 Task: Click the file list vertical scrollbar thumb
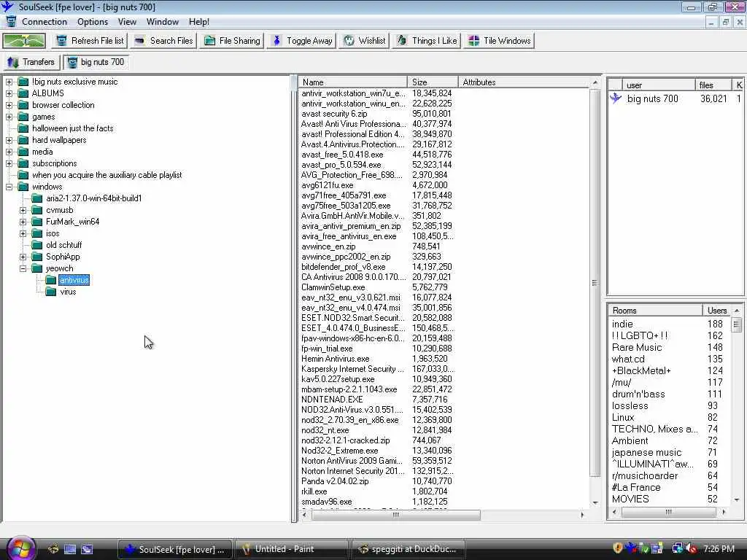595,283
